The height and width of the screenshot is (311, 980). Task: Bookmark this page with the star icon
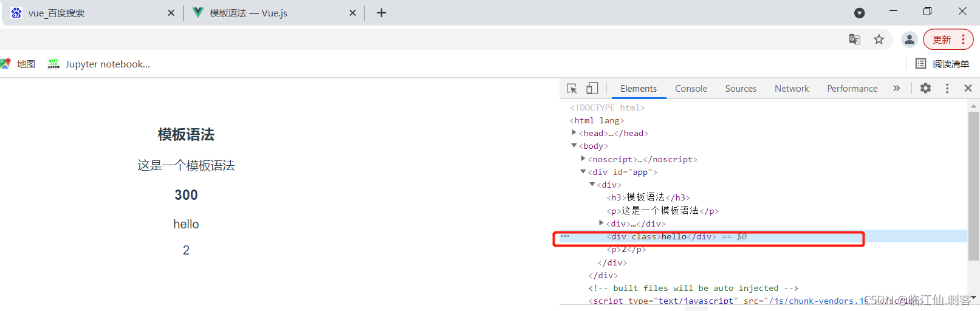tap(879, 39)
